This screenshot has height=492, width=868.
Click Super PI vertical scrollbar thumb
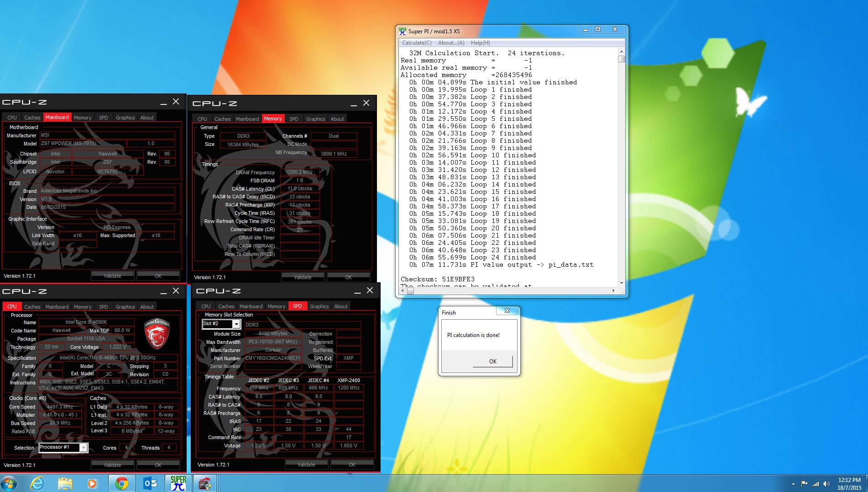pyautogui.click(x=621, y=59)
